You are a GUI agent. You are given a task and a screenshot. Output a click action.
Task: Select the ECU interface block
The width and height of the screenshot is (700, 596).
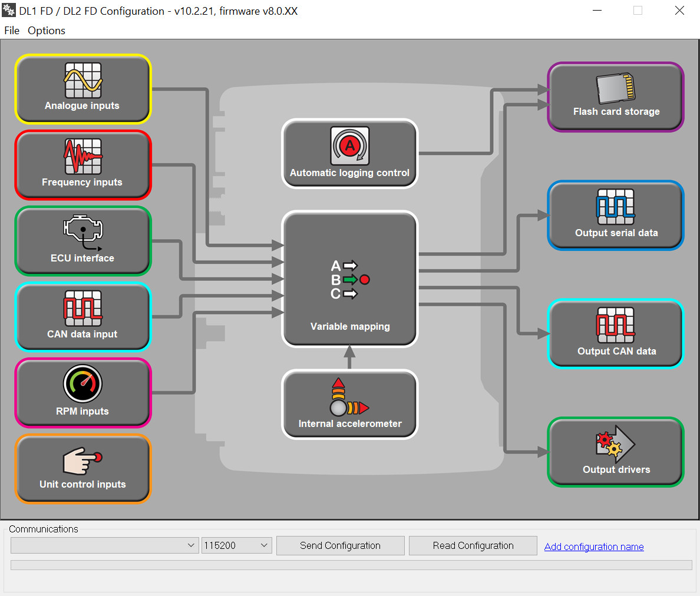pos(83,241)
